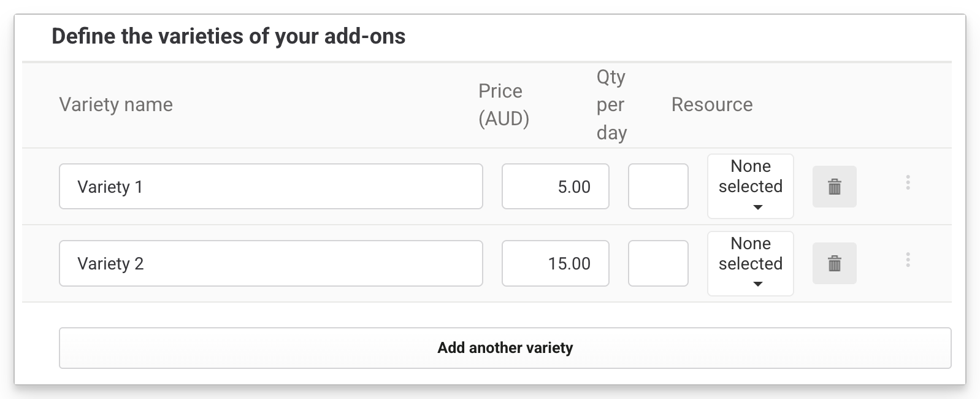Delete Variety 1 with its trash icon

coord(834,187)
